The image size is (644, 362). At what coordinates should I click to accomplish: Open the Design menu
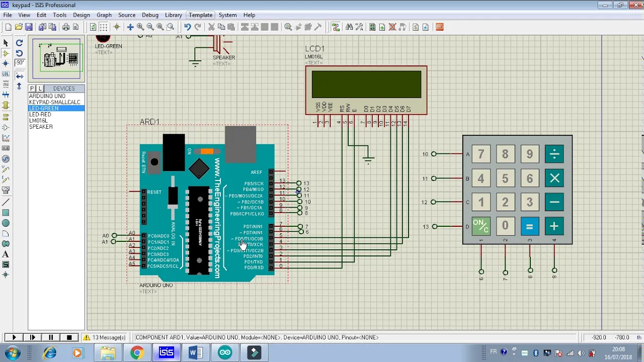(x=81, y=15)
